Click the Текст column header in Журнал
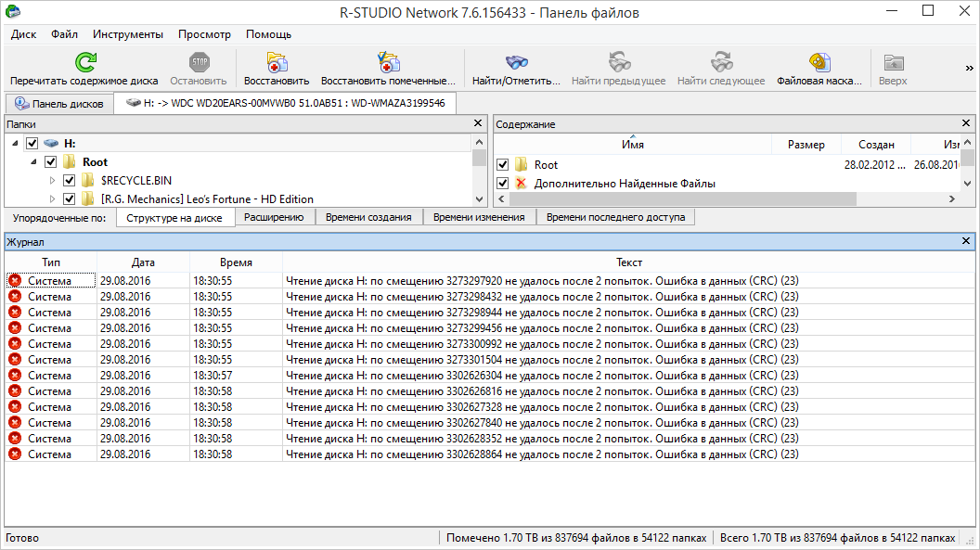 (x=629, y=262)
